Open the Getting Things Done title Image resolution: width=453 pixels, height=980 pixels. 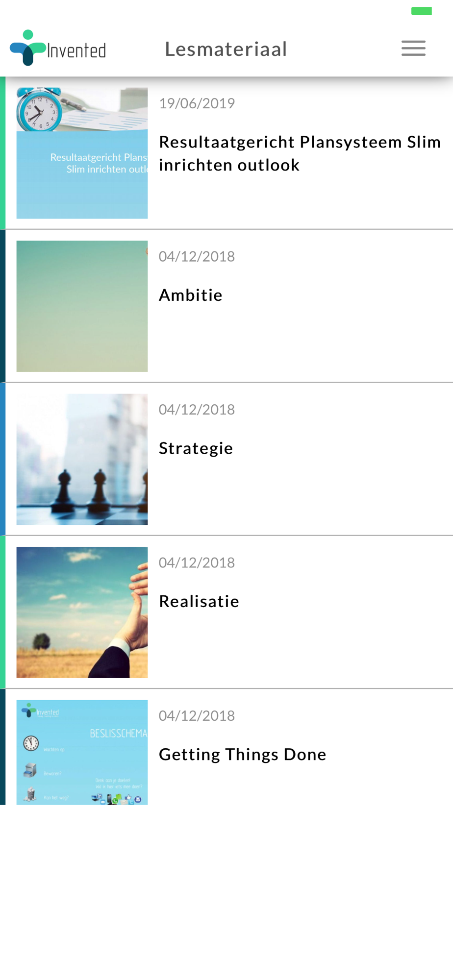(x=243, y=755)
